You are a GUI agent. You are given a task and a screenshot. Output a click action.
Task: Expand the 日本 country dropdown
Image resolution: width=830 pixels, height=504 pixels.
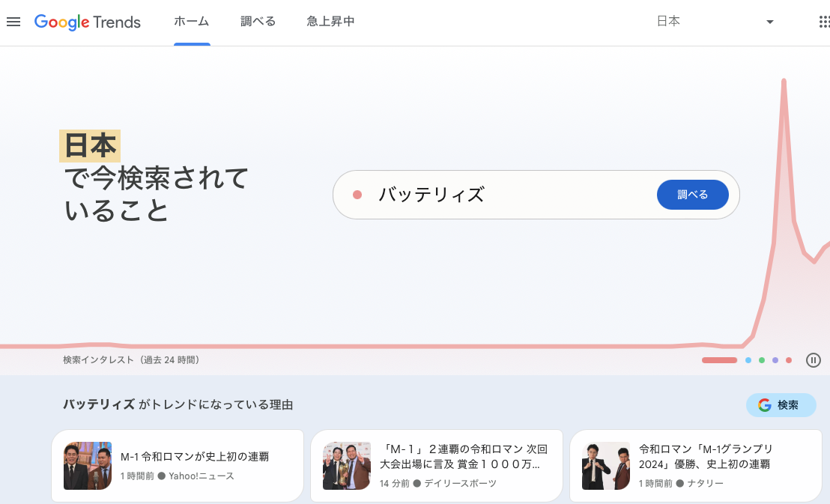[x=715, y=22]
